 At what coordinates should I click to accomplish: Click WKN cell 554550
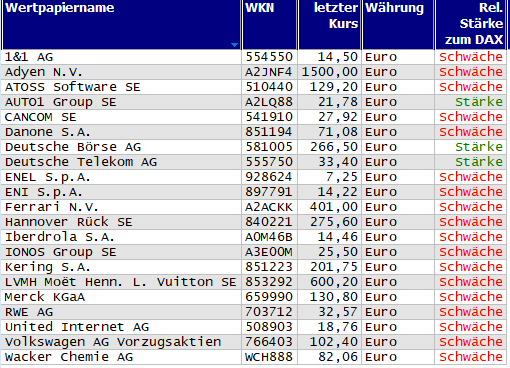pos(269,57)
